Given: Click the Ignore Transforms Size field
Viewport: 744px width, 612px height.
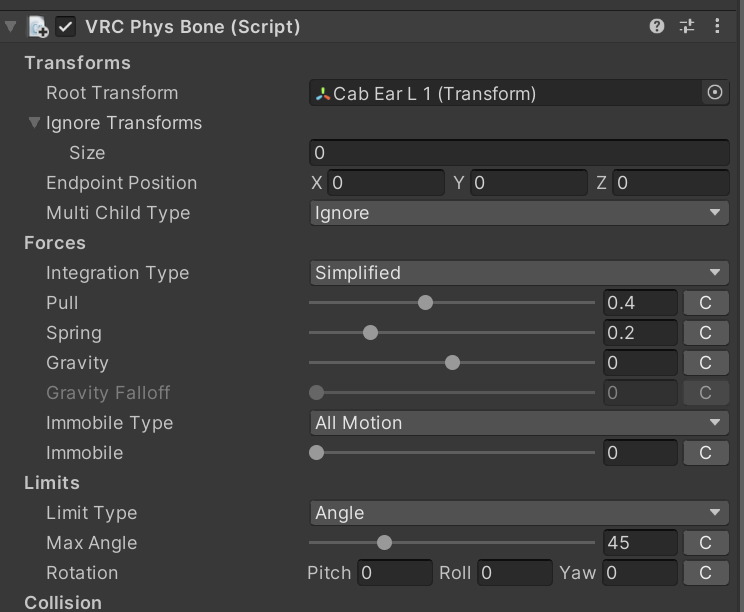Looking at the screenshot, I should click(x=519, y=153).
